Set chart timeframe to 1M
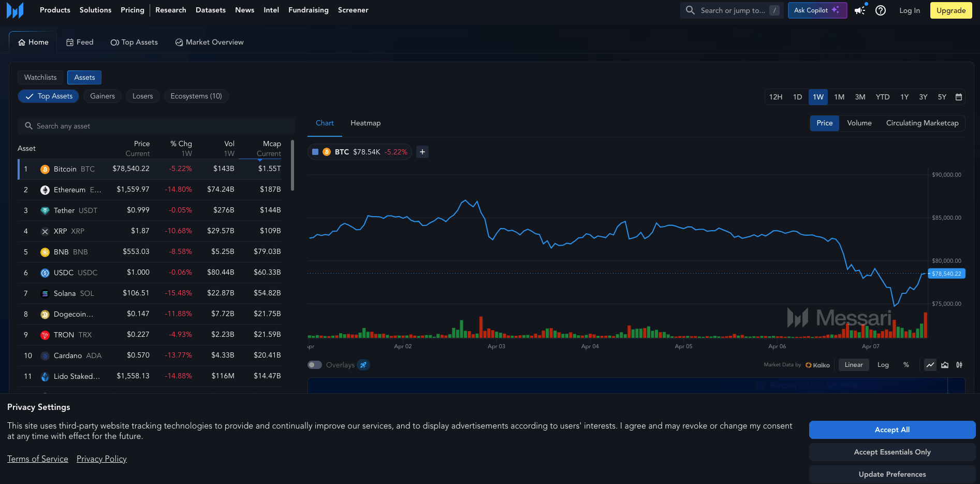This screenshot has width=980, height=484. point(839,97)
